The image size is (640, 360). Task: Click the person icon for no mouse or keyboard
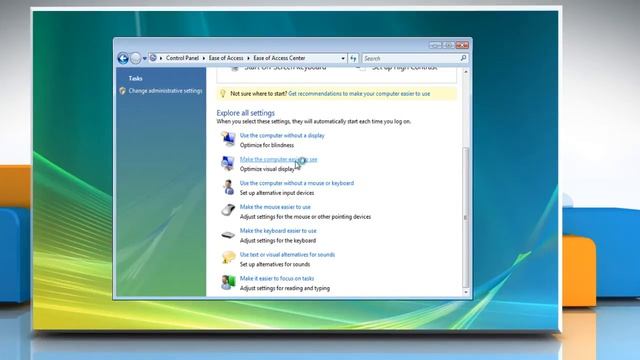(x=228, y=187)
